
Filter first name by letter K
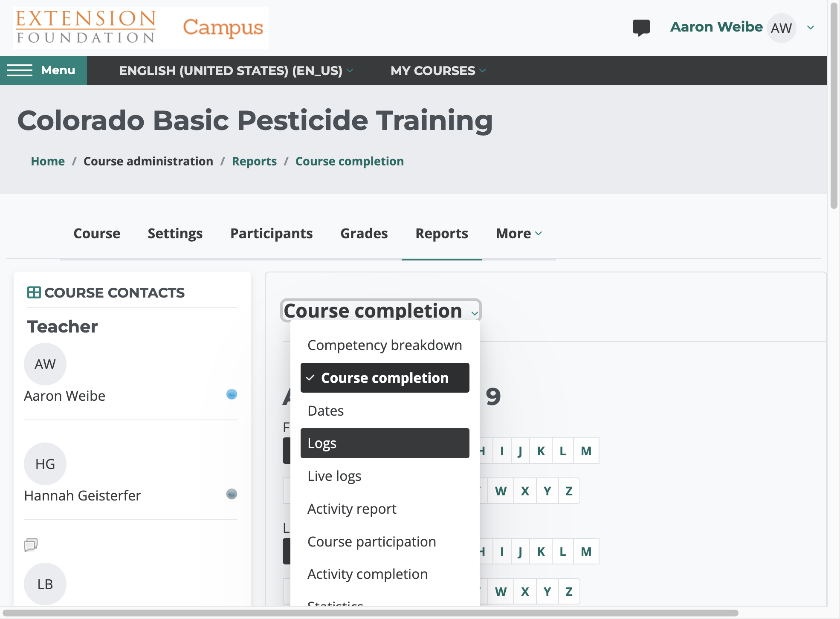[x=541, y=451]
